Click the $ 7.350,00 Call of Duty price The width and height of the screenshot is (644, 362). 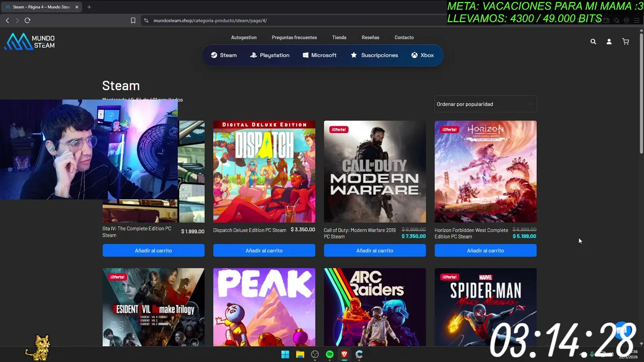pyautogui.click(x=414, y=236)
